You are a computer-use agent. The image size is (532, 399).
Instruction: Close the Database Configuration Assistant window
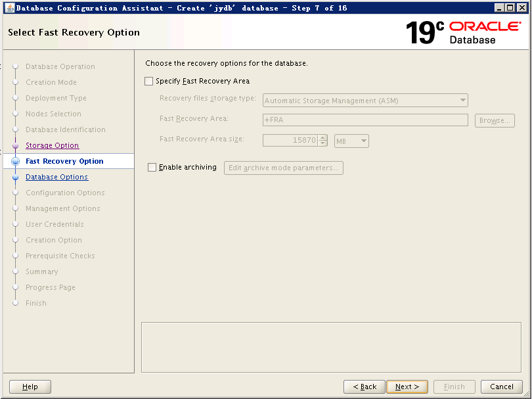pos(521,8)
